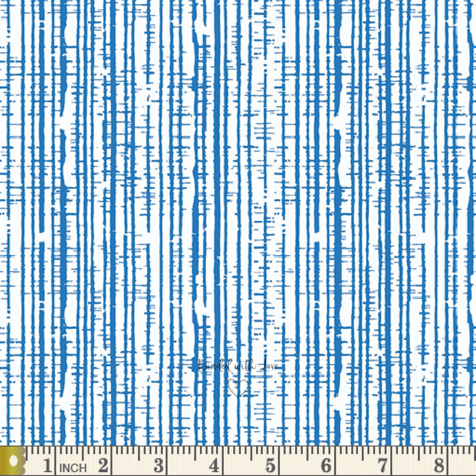
Task: Click the "Binded with Love" watermark text
Action: tap(238, 367)
